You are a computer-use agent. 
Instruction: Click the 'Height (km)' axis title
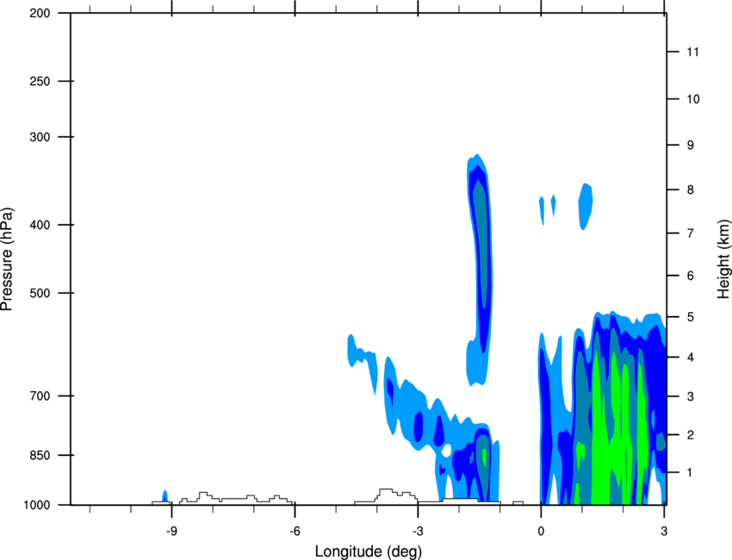723,258
